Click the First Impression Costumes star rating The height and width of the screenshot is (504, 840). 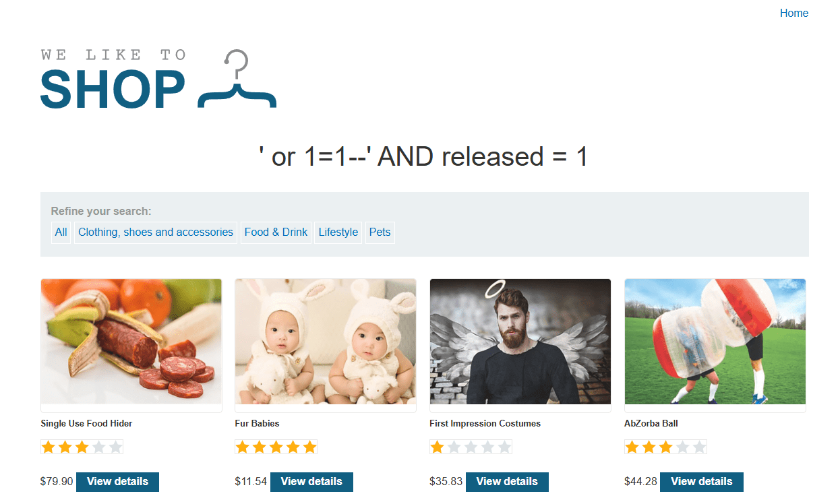[x=471, y=447]
